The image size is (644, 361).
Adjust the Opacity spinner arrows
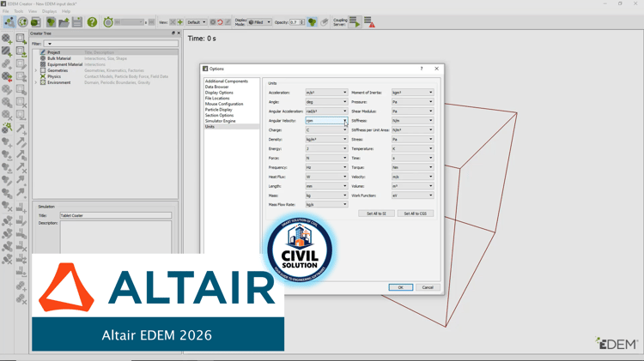pos(302,22)
